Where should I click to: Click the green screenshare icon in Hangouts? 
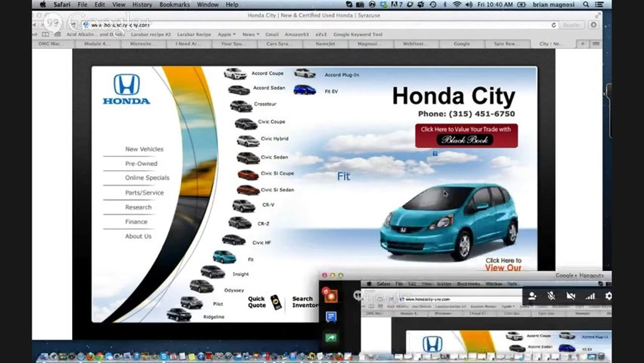click(x=331, y=338)
